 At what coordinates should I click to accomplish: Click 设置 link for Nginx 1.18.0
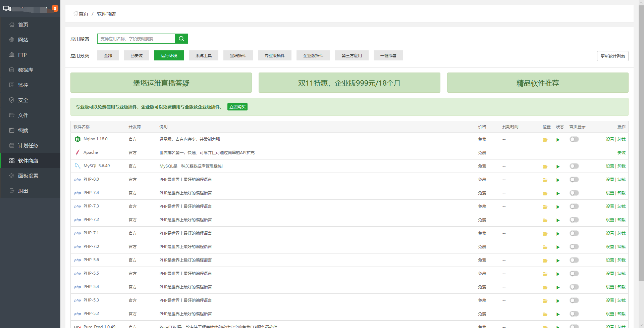(610, 139)
